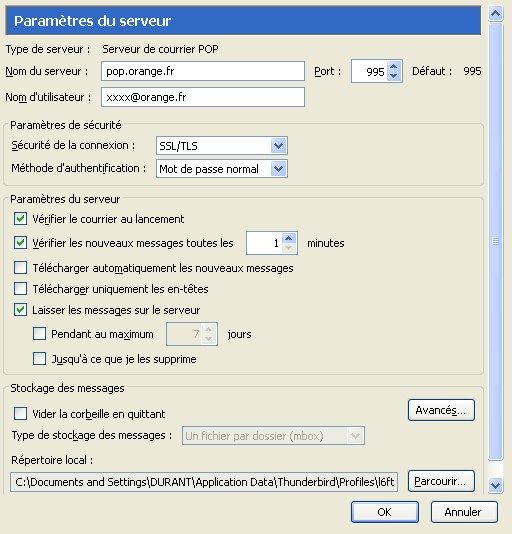
Task: Confirm settings with the OK button
Action: (385, 512)
